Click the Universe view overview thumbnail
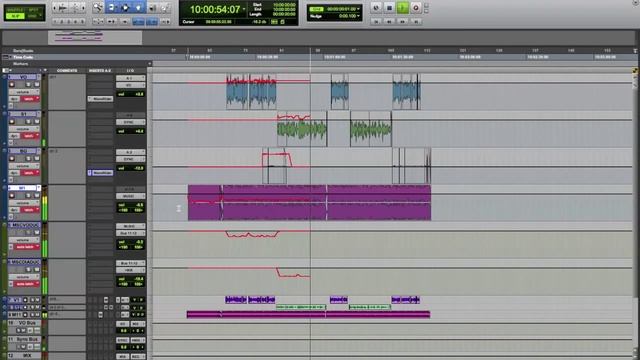 pos(95,38)
